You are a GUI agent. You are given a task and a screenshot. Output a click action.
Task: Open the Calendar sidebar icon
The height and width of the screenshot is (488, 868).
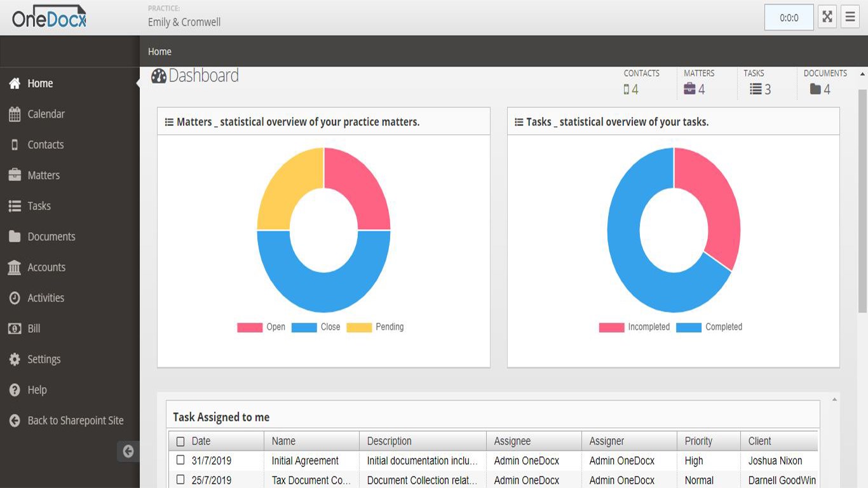[x=15, y=114]
